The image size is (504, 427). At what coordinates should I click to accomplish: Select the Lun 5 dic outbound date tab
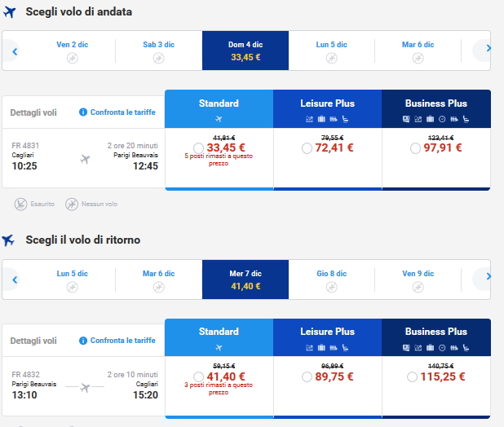coord(331,51)
